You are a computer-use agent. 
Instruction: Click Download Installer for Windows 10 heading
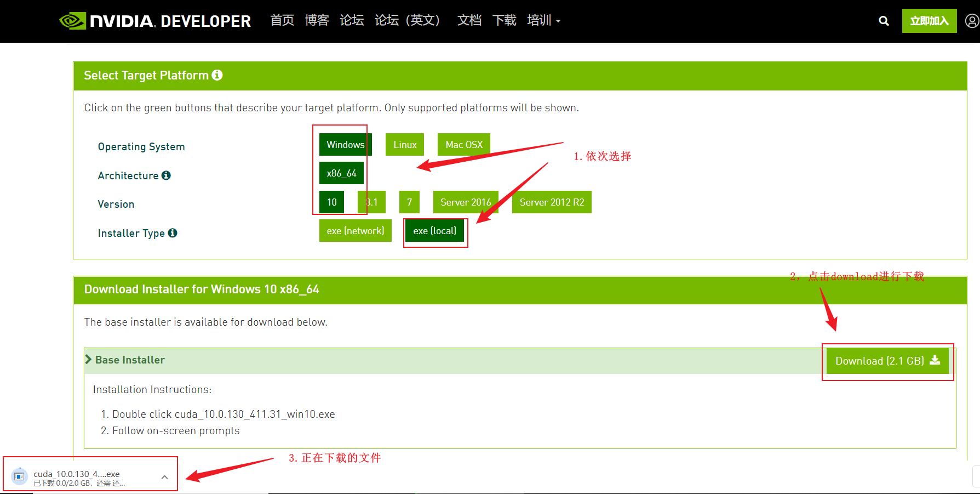(x=202, y=289)
